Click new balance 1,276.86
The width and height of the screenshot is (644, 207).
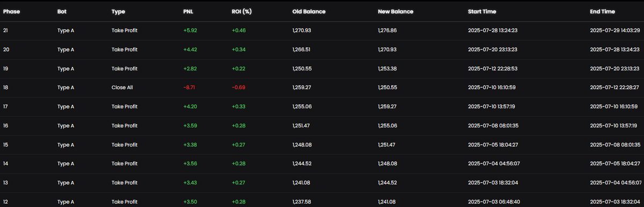387,31
